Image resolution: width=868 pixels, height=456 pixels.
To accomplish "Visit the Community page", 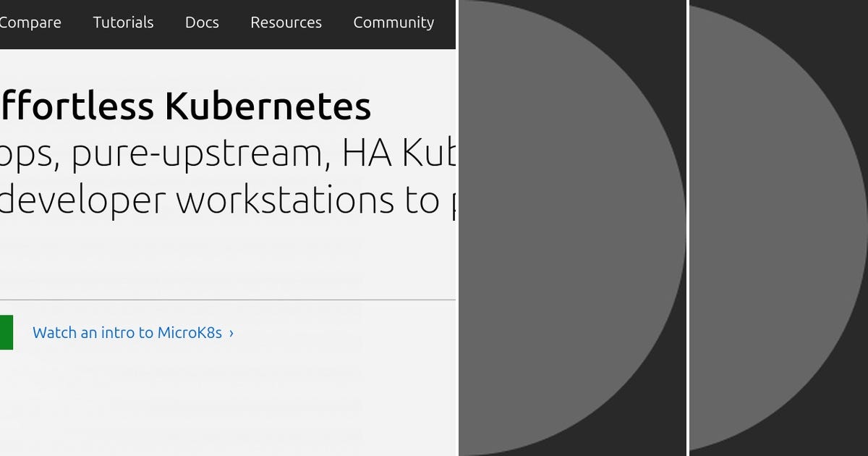I will 393,22.
